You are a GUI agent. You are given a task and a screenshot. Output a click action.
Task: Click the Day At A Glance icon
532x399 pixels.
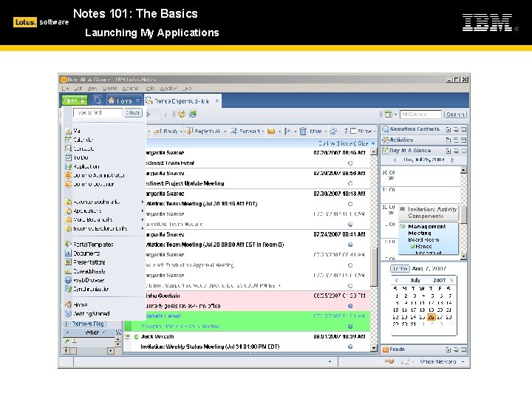coord(385,150)
